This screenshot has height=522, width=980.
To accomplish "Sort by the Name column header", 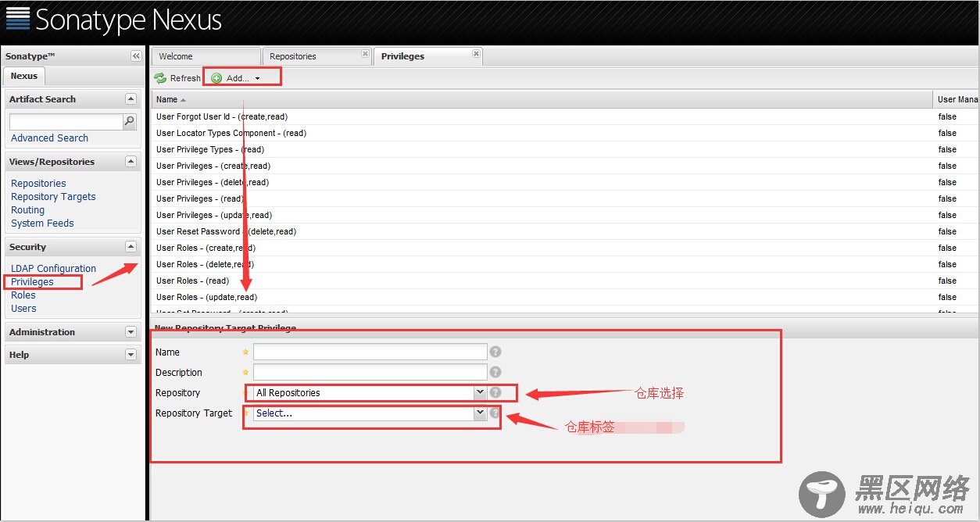I will pyautogui.click(x=543, y=100).
